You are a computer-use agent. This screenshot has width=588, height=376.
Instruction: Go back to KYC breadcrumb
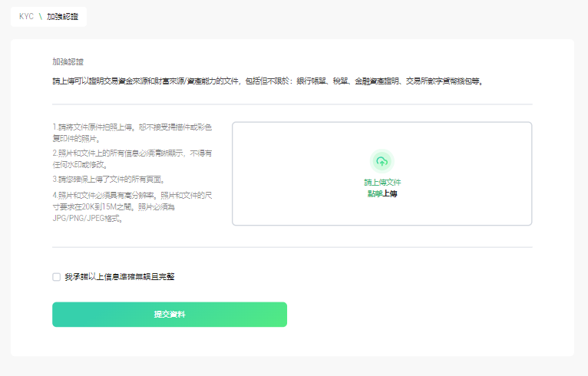26,16
